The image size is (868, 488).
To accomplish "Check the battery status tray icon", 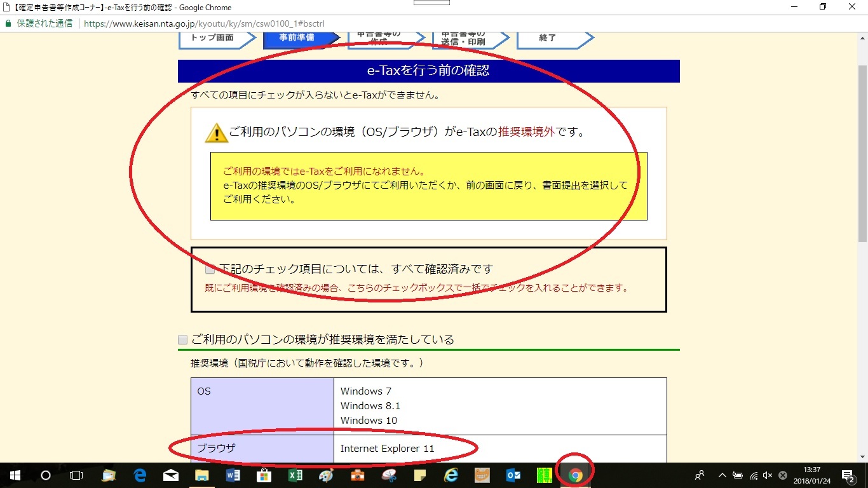I will tap(738, 475).
